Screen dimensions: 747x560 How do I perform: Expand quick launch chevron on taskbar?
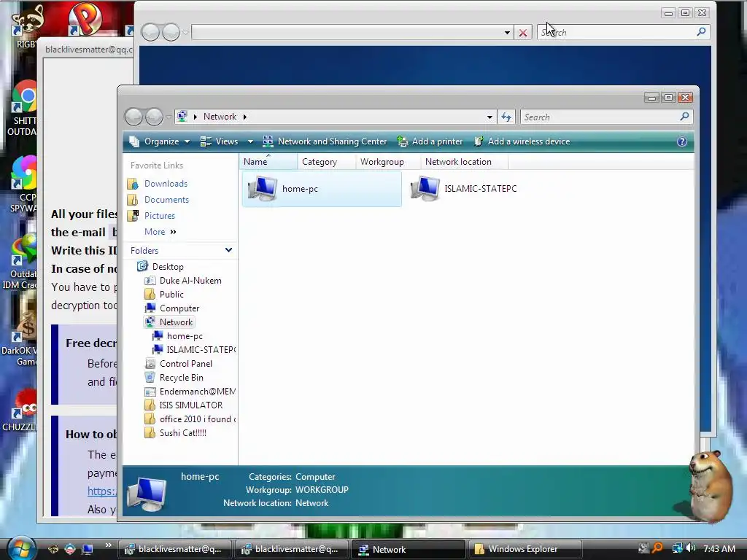click(109, 545)
